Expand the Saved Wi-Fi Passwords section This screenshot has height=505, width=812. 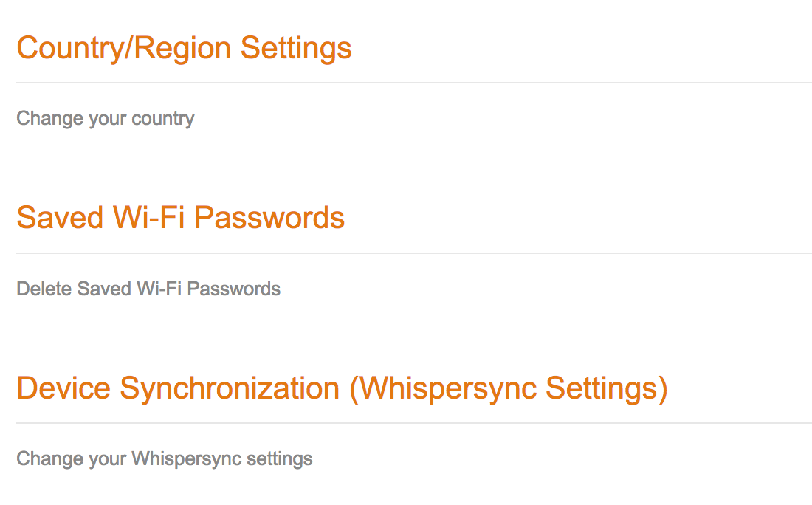click(x=180, y=218)
